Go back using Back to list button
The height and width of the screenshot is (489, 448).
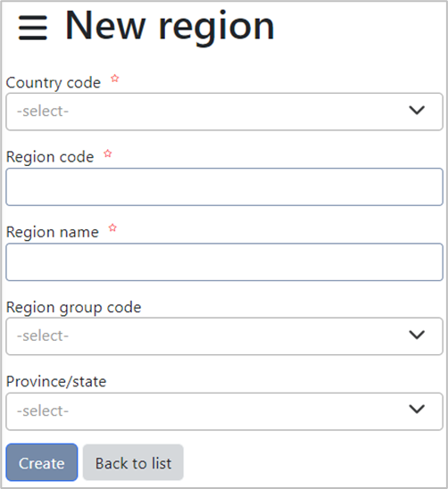(x=133, y=462)
